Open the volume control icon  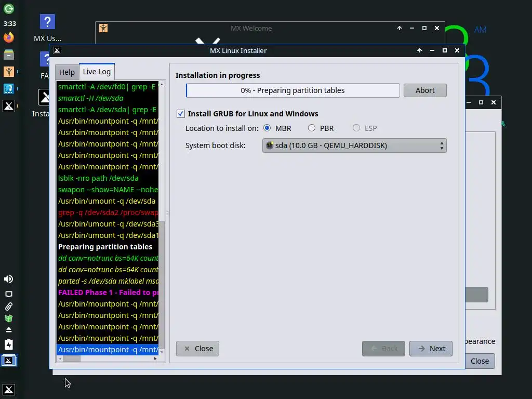(8, 279)
